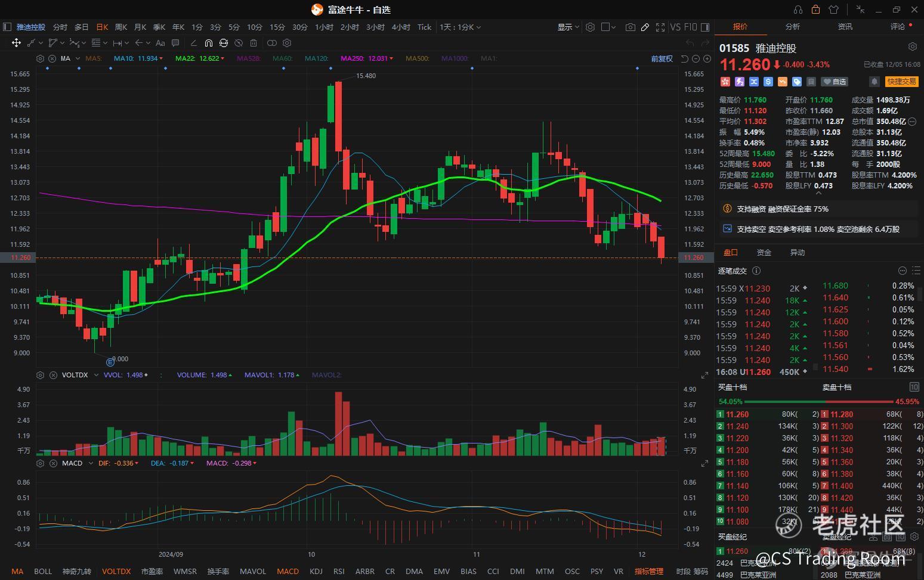Toggle the sync drawings circular icon
The width and height of the screenshot is (924, 580).
coord(224,43)
